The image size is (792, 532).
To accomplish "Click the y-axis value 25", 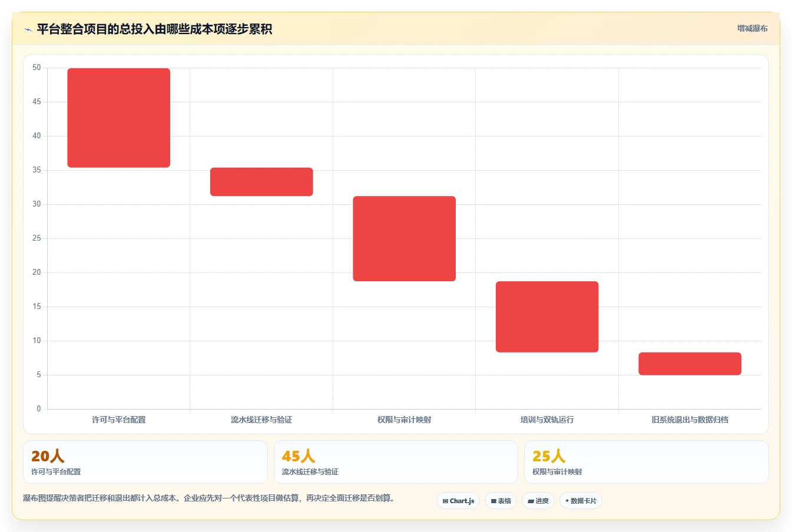I will (x=37, y=238).
